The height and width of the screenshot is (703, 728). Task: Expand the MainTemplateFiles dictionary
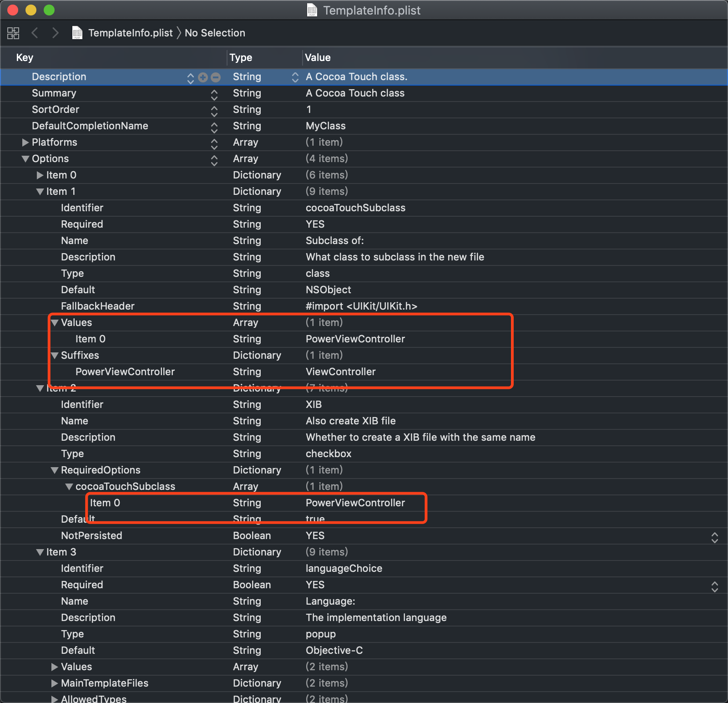pyautogui.click(x=55, y=683)
